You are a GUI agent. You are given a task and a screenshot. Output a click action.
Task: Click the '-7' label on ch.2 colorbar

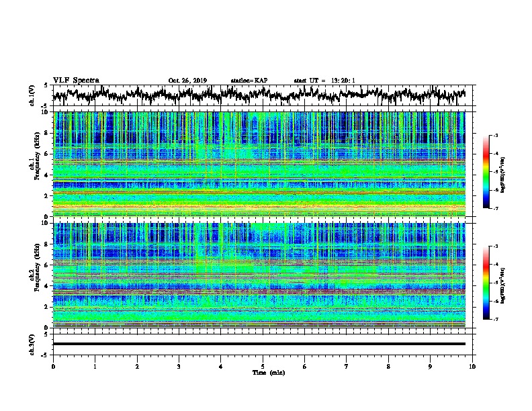coord(495,320)
